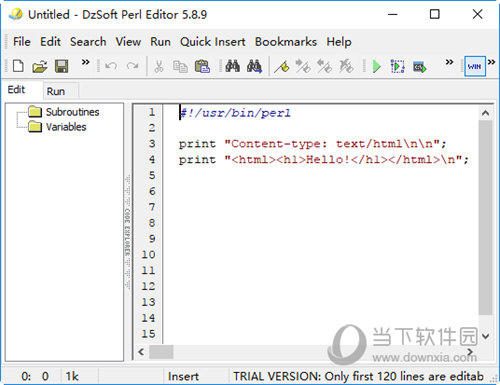Close the Perl Editor window

click(x=477, y=14)
